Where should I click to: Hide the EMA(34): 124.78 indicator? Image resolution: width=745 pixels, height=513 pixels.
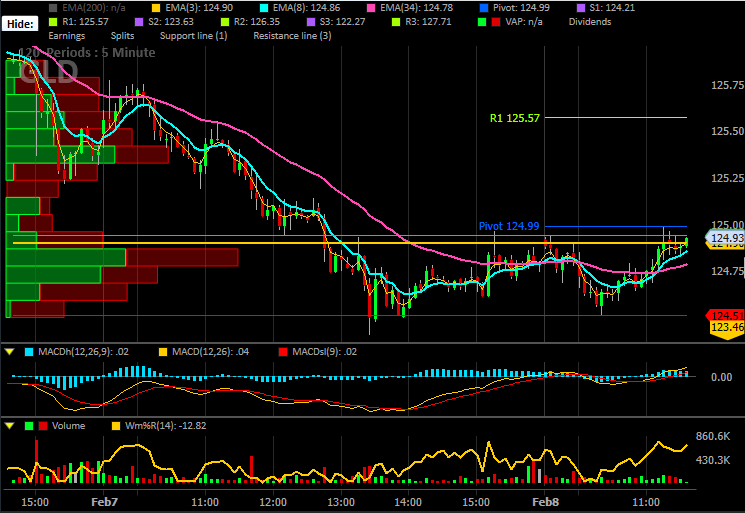(x=417, y=8)
